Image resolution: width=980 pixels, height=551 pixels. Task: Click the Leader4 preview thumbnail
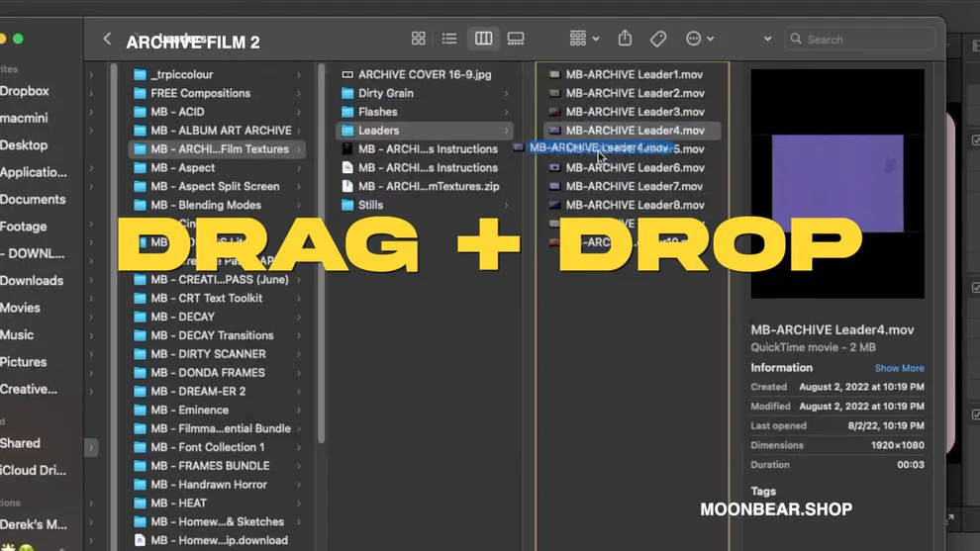pyautogui.click(x=836, y=183)
